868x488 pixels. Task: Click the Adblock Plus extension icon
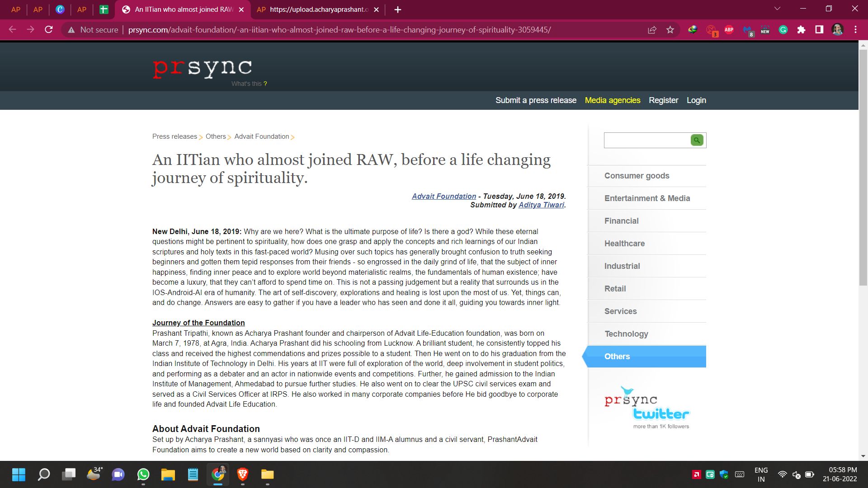[x=729, y=30]
